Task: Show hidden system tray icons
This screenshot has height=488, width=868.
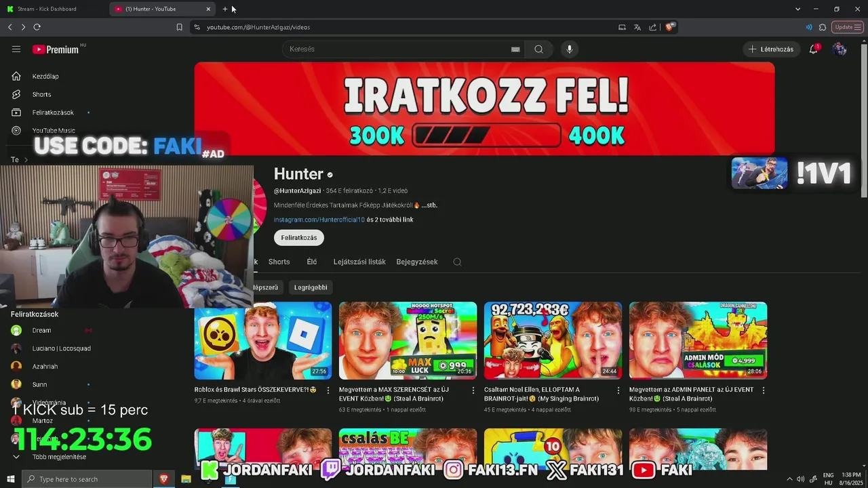Action: click(x=789, y=479)
